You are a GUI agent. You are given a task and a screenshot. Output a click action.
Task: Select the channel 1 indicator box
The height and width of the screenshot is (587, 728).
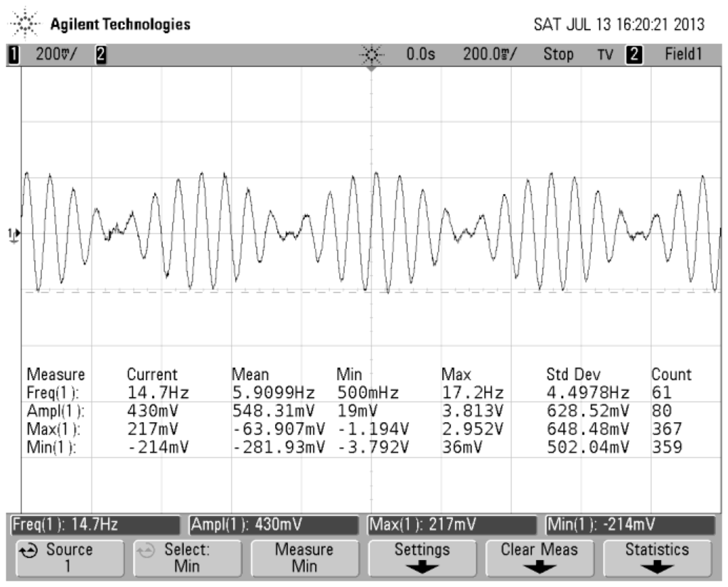pos(12,54)
